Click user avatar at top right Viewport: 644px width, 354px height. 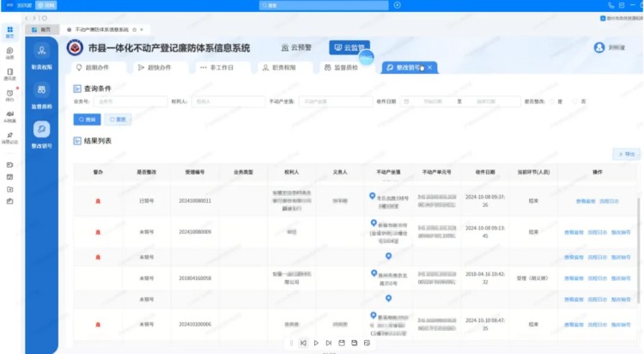point(599,47)
